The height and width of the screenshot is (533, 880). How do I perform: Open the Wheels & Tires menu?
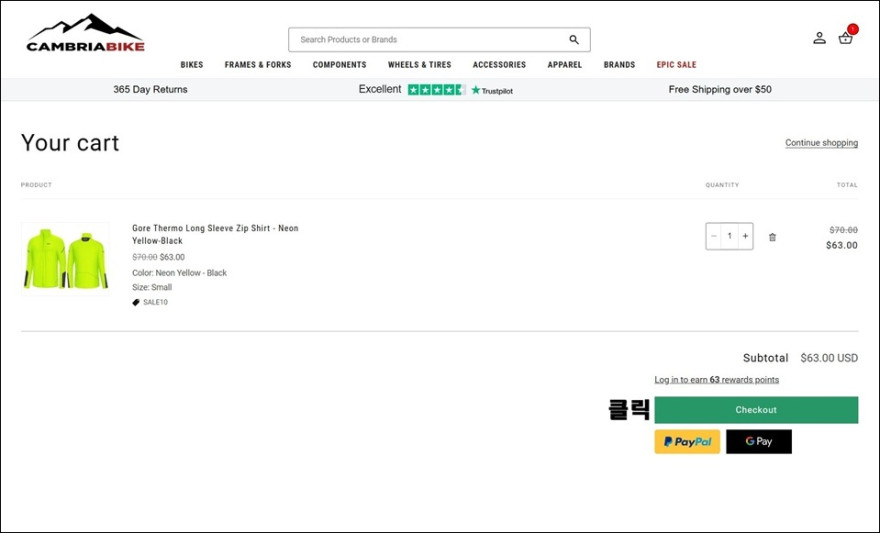[x=420, y=65]
